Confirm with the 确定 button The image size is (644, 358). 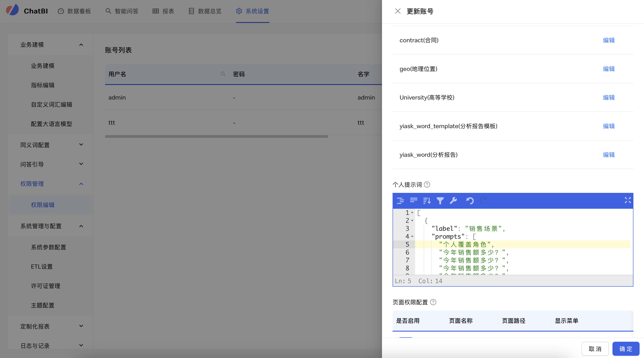[x=625, y=349]
